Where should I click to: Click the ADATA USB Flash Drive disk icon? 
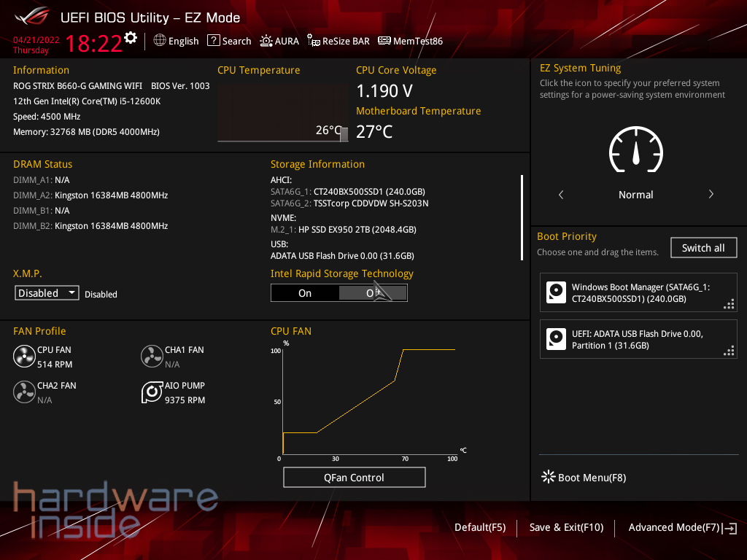point(557,339)
